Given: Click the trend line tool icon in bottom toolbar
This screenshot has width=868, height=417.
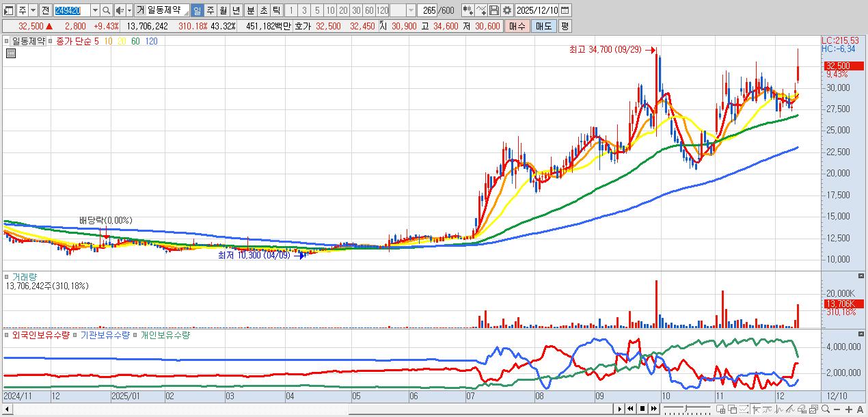Looking at the screenshot, I should click(767, 409).
